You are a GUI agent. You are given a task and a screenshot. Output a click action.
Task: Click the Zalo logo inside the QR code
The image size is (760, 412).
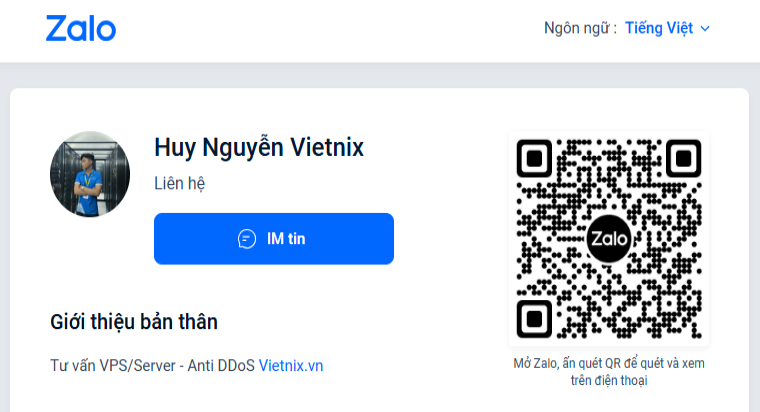click(608, 239)
